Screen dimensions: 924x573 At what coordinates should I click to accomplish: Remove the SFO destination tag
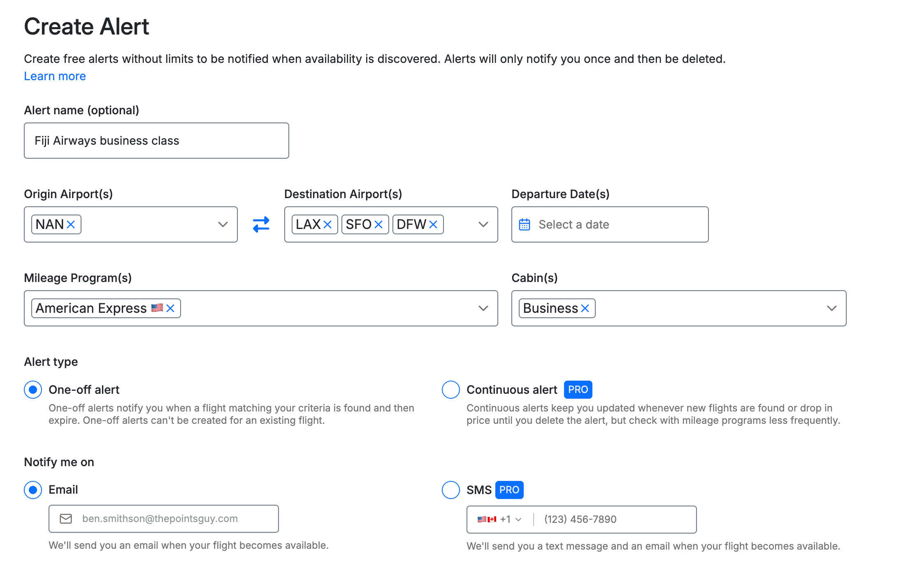coord(378,224)
